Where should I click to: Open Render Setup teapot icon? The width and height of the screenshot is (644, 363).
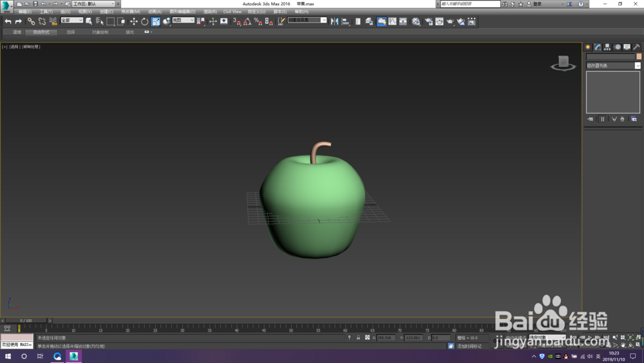pos(429,21)
